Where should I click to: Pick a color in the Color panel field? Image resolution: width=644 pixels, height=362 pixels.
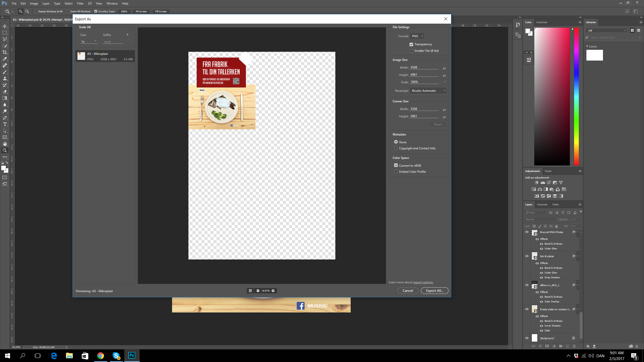[x=552, y=97]
